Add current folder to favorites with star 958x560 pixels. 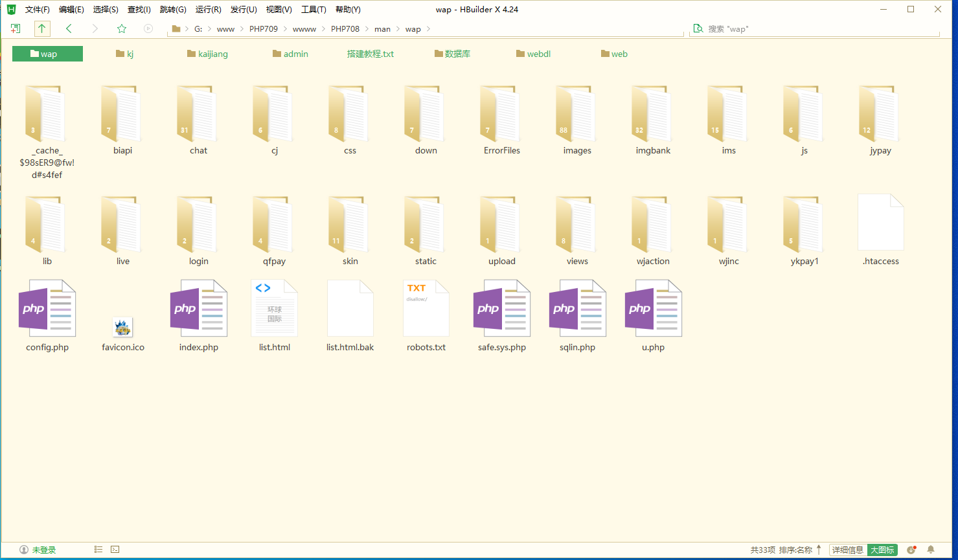click(x=122, y=28)
